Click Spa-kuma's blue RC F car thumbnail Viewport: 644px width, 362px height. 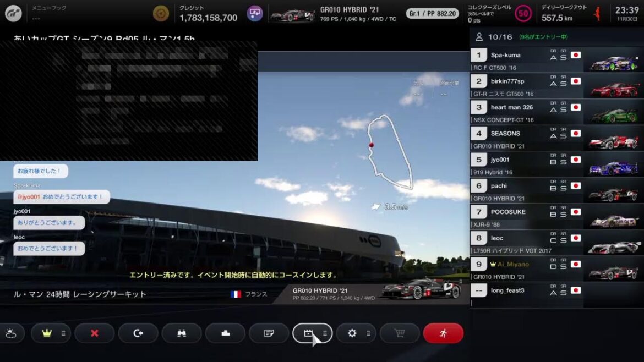click(614, 62)
